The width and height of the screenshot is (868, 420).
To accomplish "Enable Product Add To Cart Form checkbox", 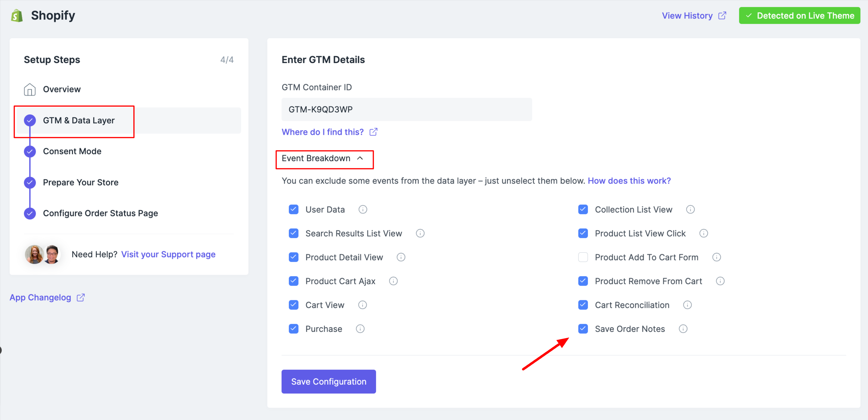I will click(x=583, y=257).
